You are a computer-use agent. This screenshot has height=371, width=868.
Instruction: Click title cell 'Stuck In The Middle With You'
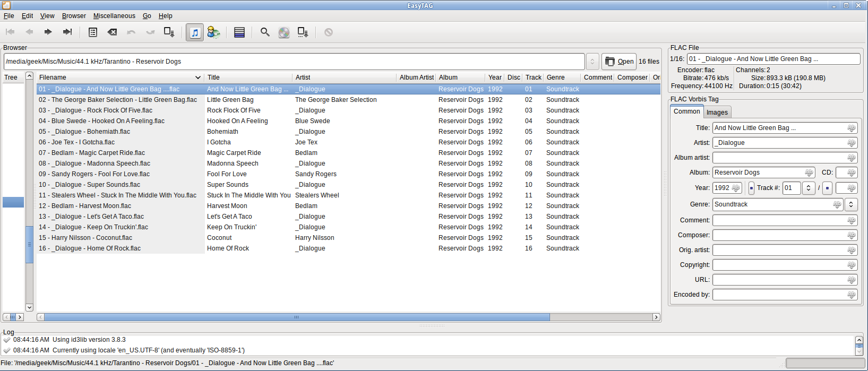coord(248,195)
